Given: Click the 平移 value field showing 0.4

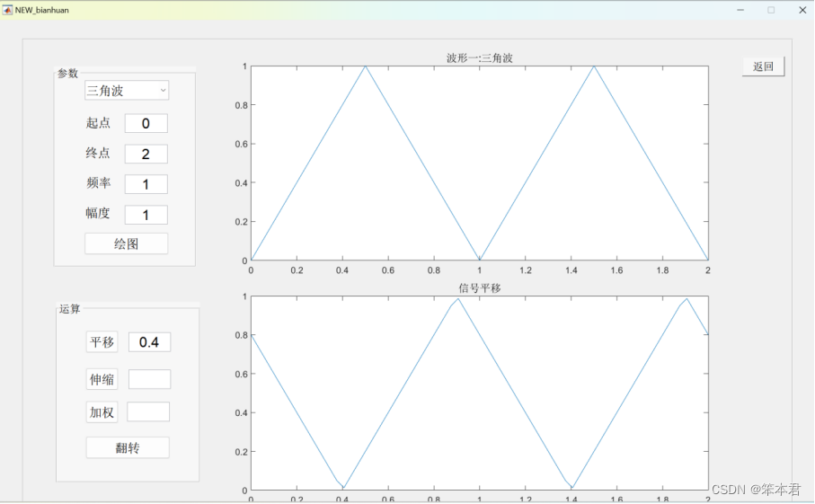Looking at the screenshot, I should coord(150,342).
